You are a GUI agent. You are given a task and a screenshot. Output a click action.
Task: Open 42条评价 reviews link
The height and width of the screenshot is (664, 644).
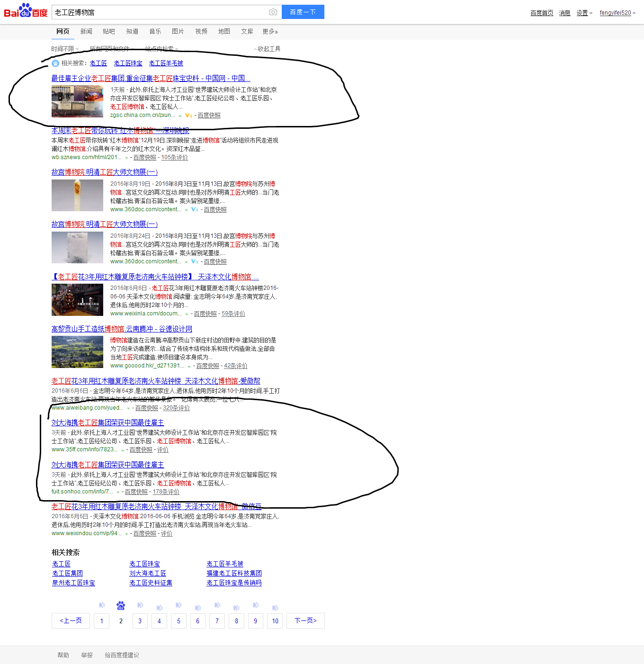click(235, 366)
